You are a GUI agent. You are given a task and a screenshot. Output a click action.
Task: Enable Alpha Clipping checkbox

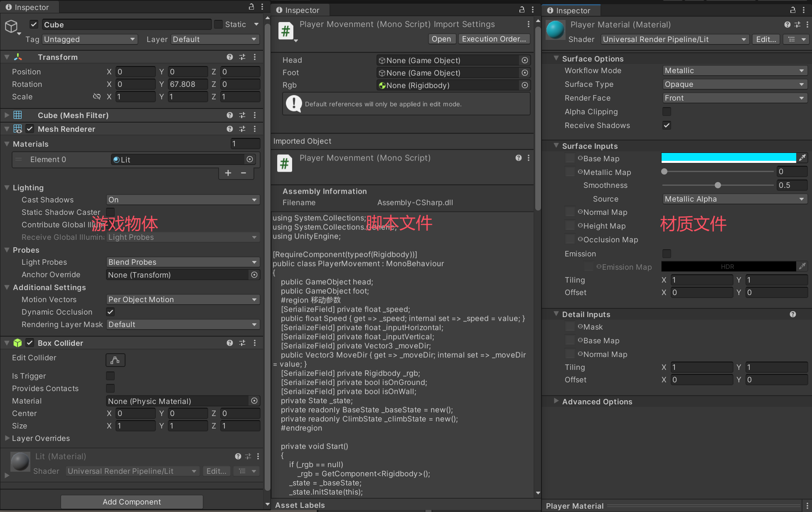tap(667, 111)
